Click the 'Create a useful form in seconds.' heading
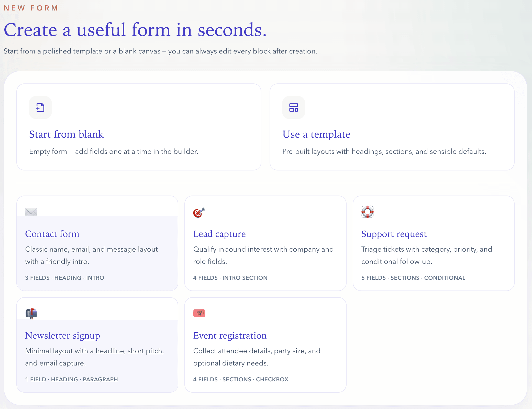 (x=135, y=30)
